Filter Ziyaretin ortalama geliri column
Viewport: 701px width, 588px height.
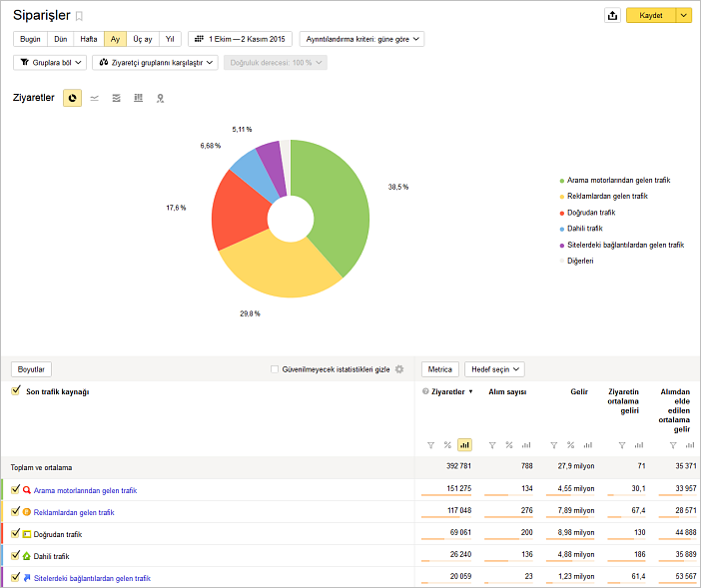tap(622, 445)
